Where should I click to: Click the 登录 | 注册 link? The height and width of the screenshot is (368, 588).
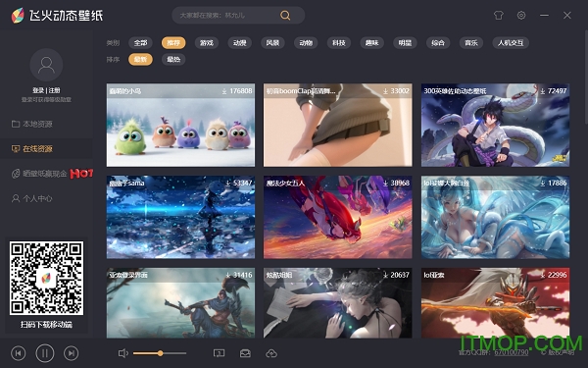[46, 90]
